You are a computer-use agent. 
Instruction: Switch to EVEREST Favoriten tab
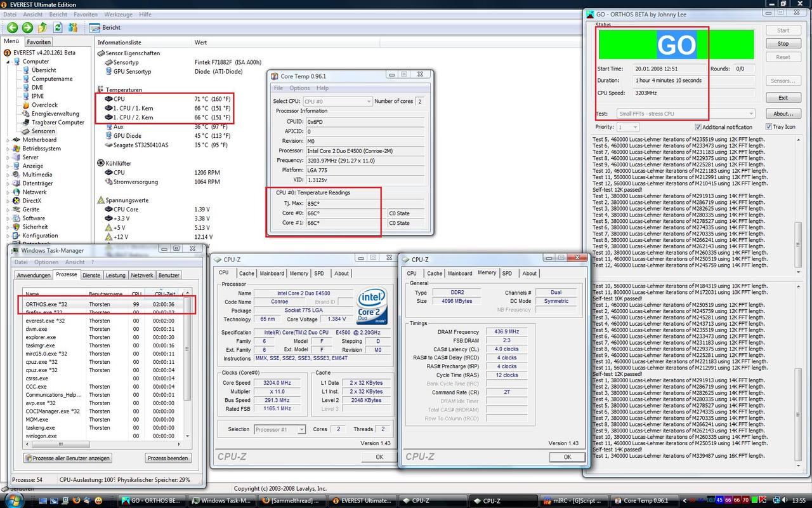point(39,42)
